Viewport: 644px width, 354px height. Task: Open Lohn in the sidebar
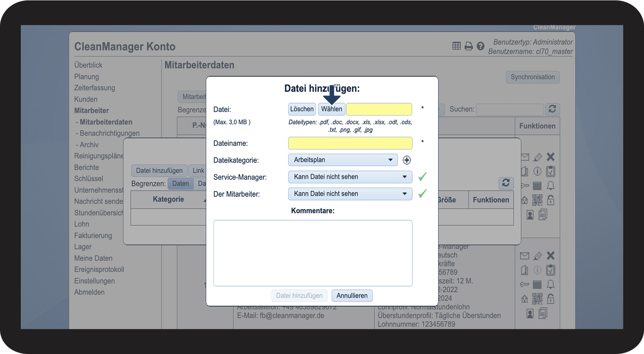pyautogui.click(x=82, y=224)
